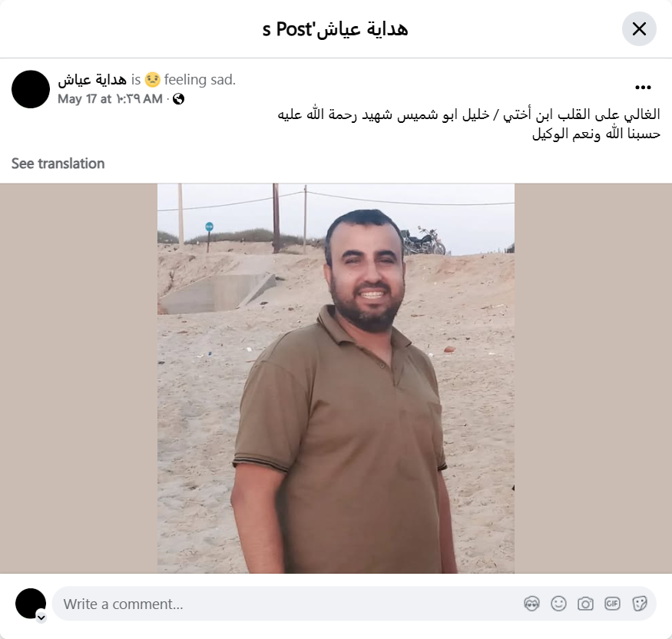This screenshot has width=672, height=639.
Task: Open the photo of the man on the sand
Action: click(x=336, y=379)
